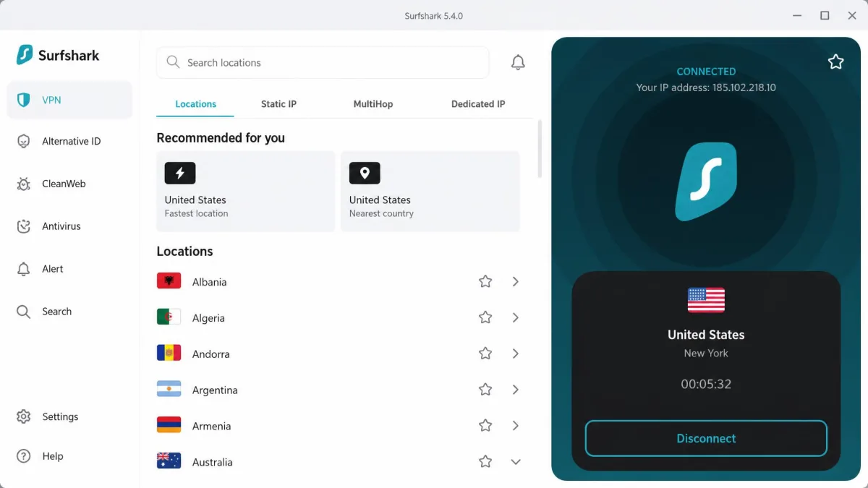
Task: Switch to the Static IP tab
Action: pyautogui.click(x=278, y=104)
